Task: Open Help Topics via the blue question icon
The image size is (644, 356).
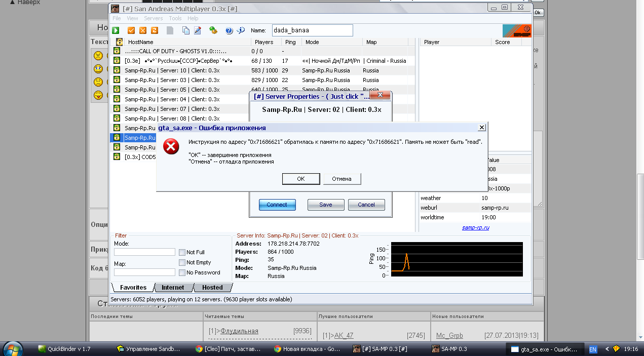Action: coord(229,30)
